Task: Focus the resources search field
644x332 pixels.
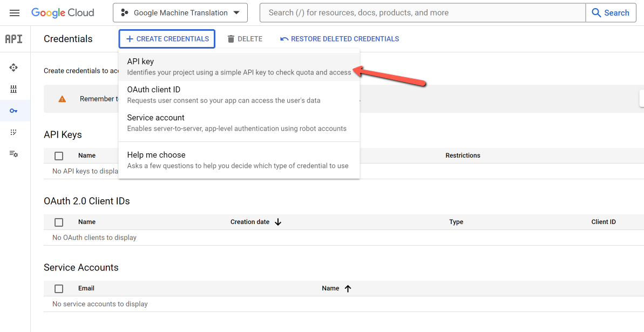Action: click(423, 13)
